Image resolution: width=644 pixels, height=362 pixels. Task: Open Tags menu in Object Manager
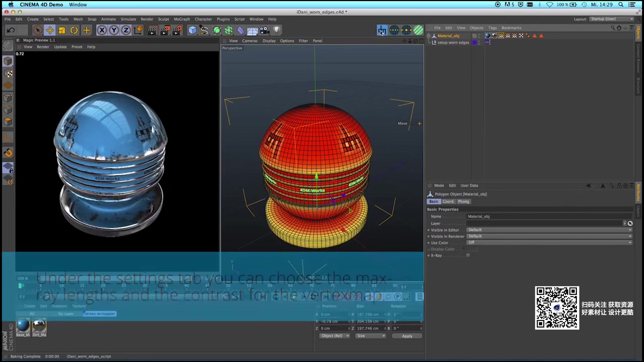[492, 28]
